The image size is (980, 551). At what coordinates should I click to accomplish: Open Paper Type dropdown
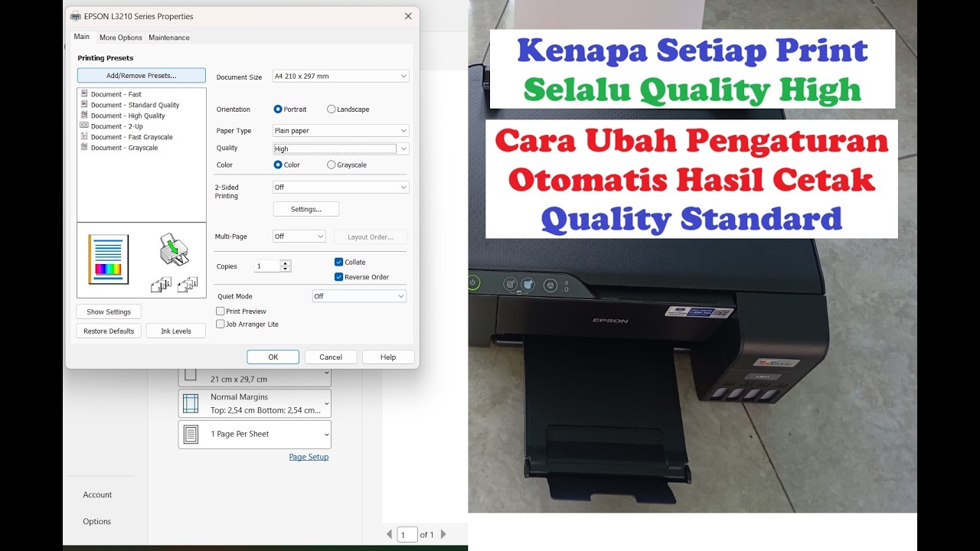341,131
